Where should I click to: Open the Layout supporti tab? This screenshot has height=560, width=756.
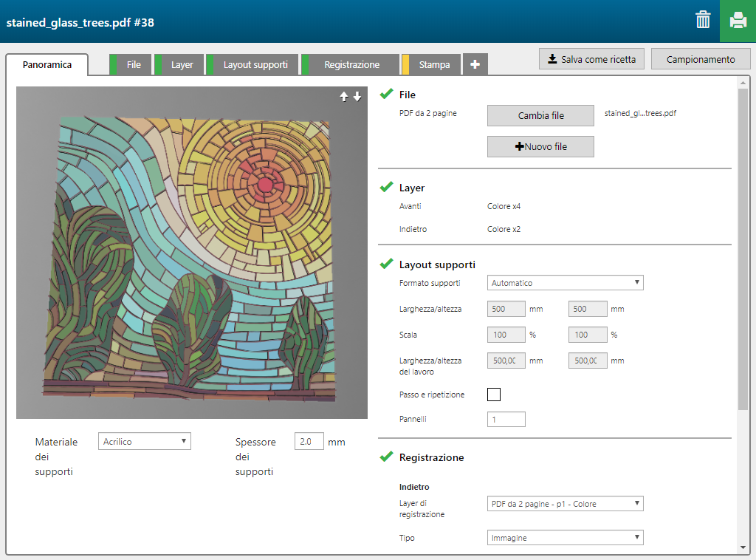click(255, 65)
